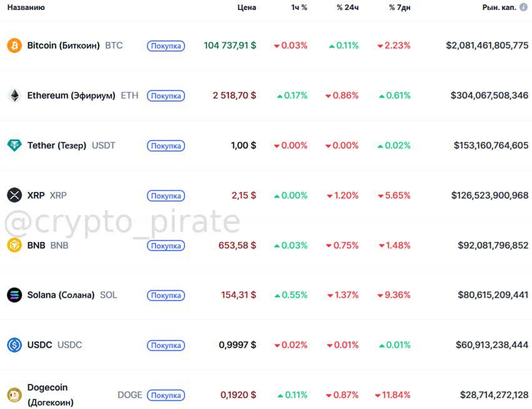Screen dimensions: 532x409
Task: Open the Tether (Тезер) name link
Action: (x=57, y=145)
